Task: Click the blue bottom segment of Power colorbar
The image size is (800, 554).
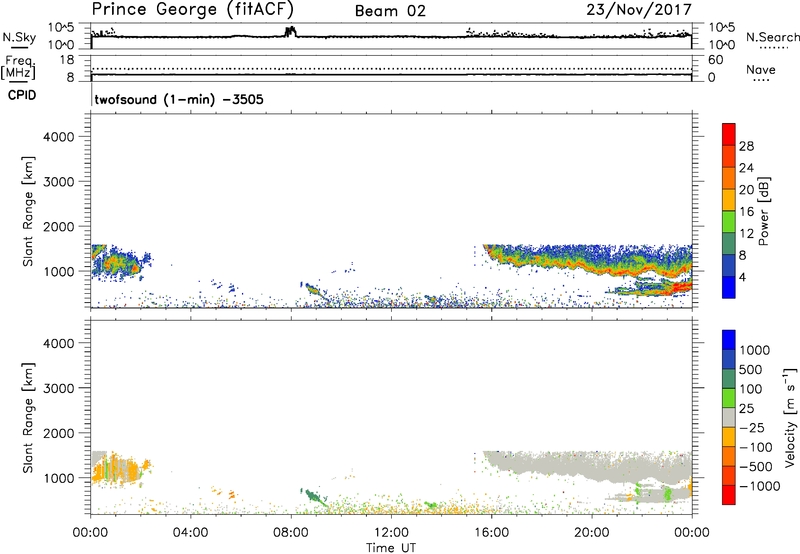Action: (729, 287)
